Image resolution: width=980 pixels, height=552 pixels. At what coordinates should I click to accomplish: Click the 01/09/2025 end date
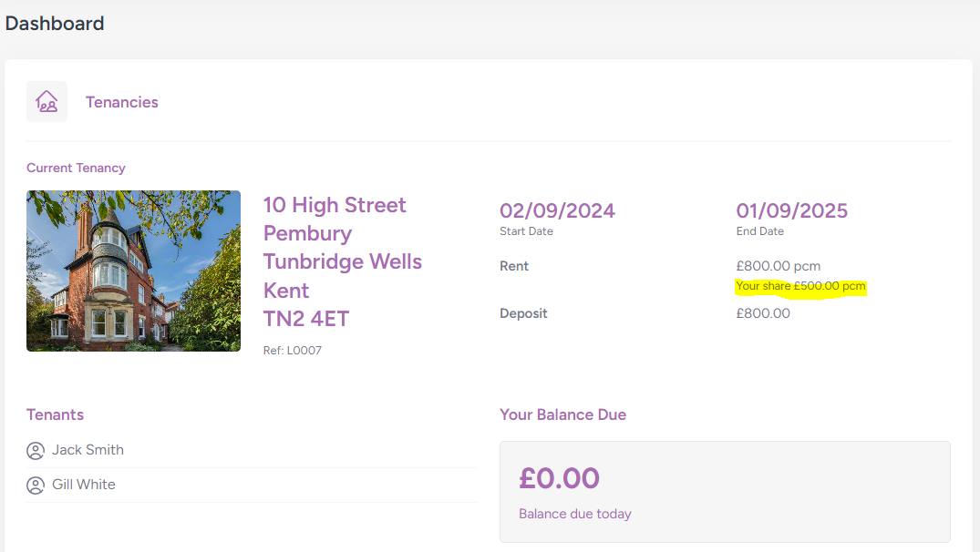pos(791,211)
